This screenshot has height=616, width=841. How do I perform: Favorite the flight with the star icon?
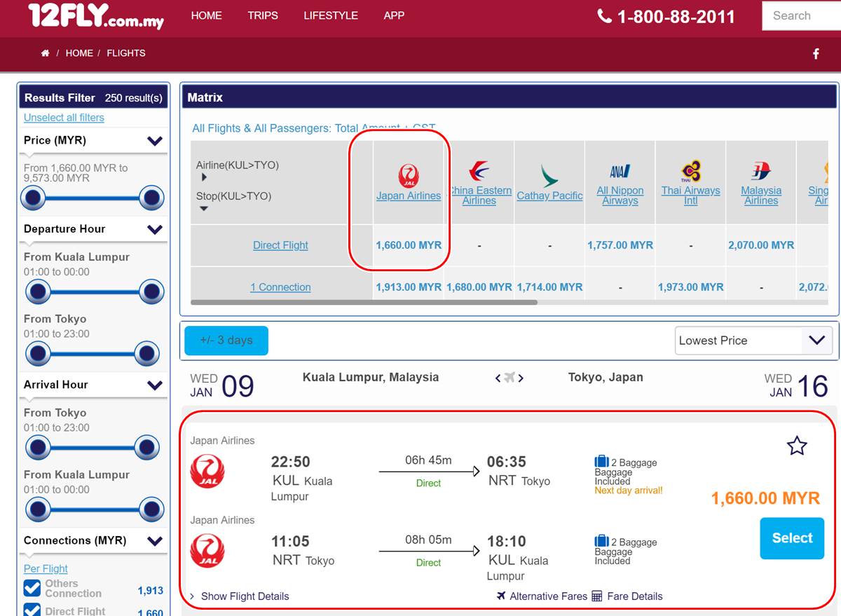[797, 446]
